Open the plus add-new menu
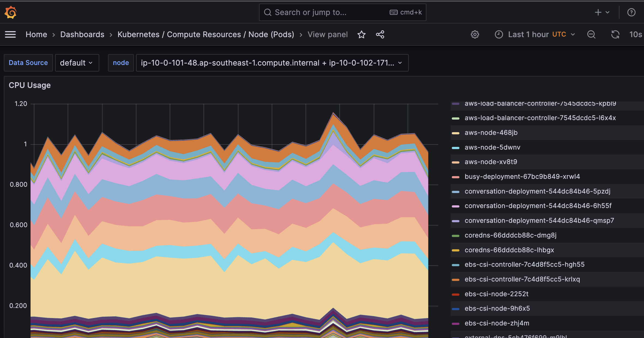Image resolution: width=644 pixels, height=338 pixels. coord(602,12)
